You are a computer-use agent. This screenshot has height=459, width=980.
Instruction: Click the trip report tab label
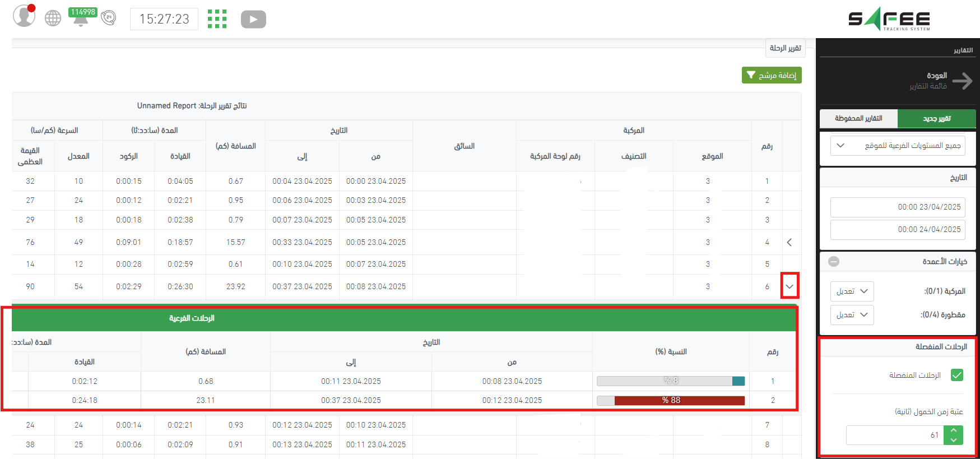click(x=785, y=48)
